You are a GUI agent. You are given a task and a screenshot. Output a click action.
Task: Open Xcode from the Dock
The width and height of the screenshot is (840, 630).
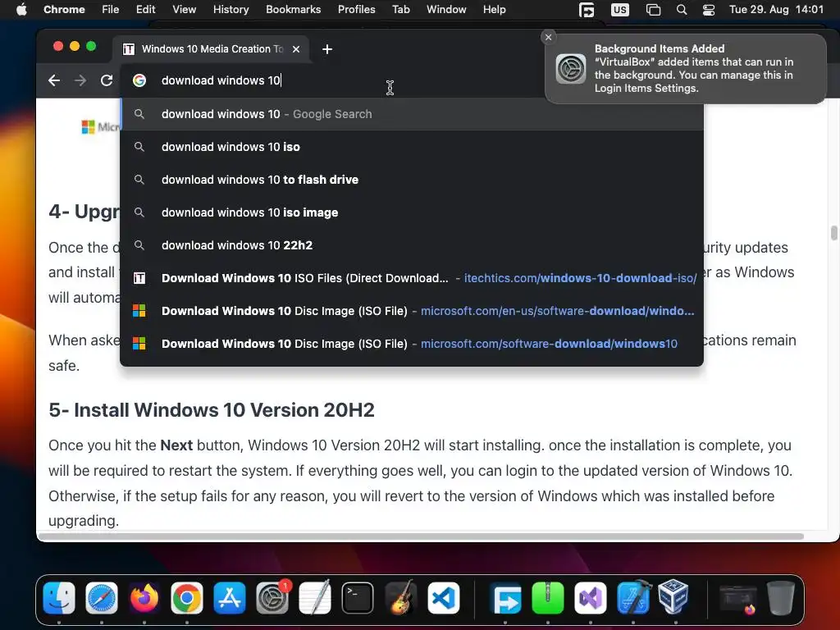click(x=633, y=597)
